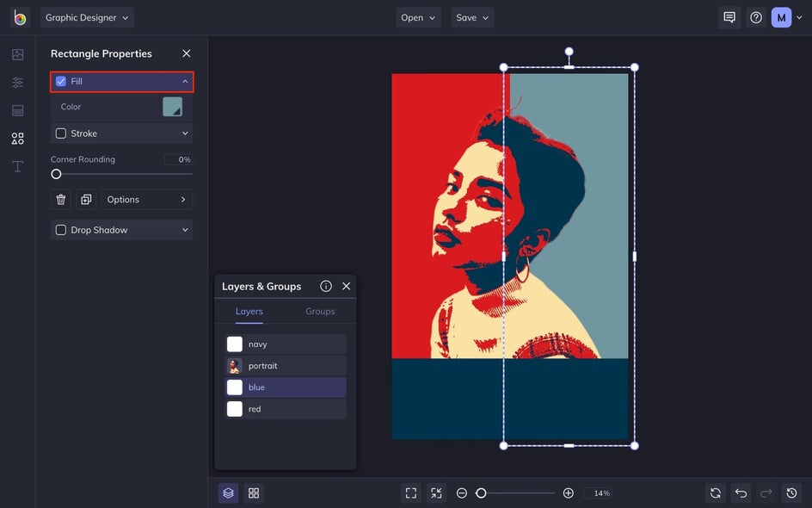
Task: Expand the Save dropdown menu
Action: tap(472, 17)
